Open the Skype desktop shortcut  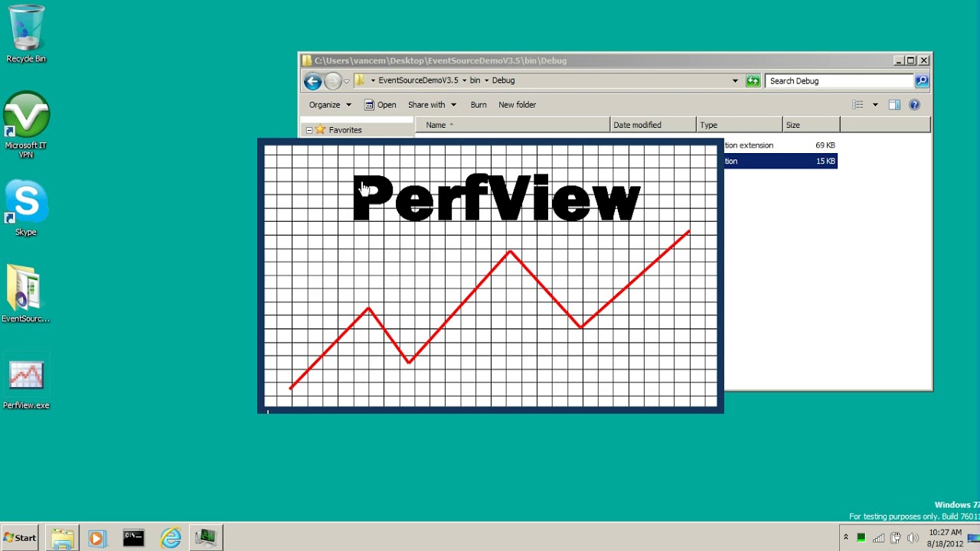click(x=26, y=208)
